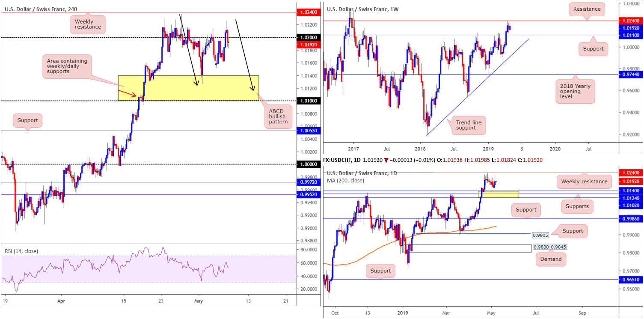The image size is (644, 319).
Task: Click the 'Weekly resistance' callout on the daily chart
Action: (584, 182)
